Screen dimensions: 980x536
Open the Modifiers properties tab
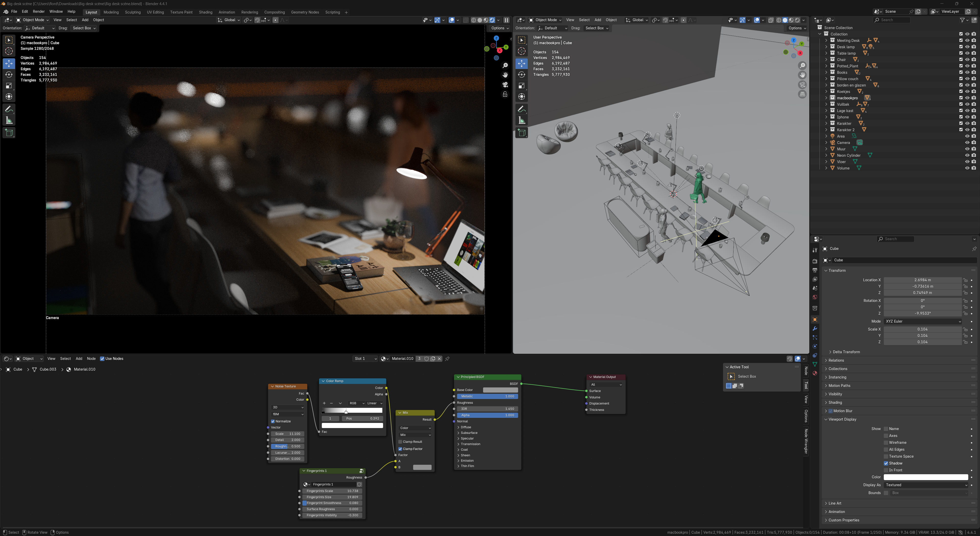[815, 329]
